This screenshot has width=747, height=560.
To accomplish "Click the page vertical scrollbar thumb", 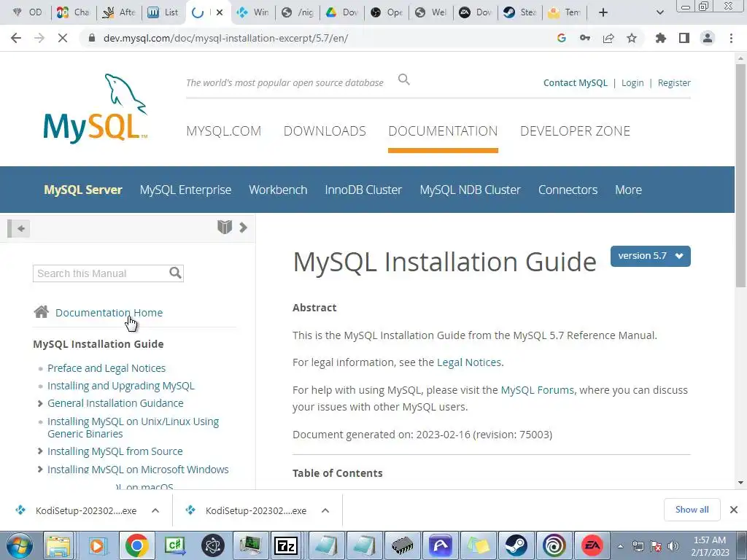I will point(740,175).
